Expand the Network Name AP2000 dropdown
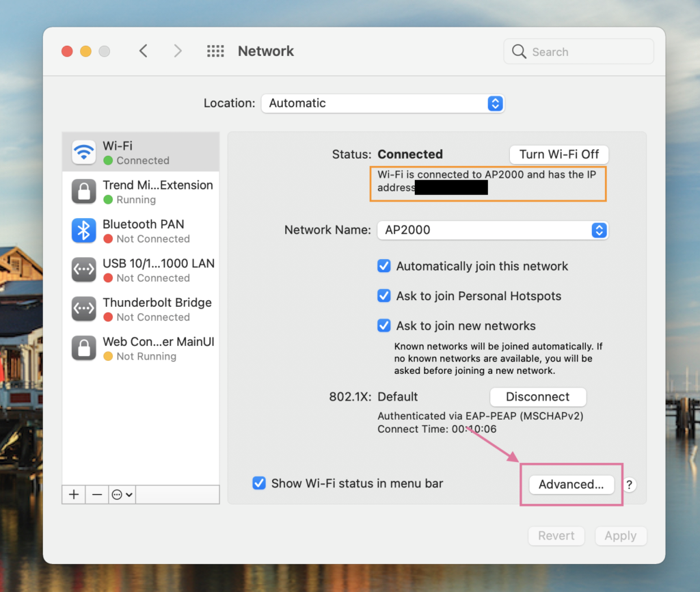The image size is (700, 592). click(492, 230)
